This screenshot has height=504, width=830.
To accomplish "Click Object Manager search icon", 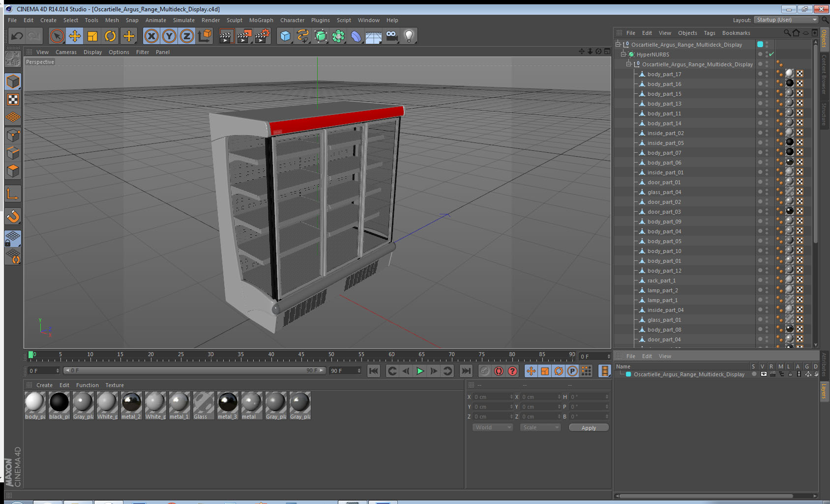I will click(x=787, y=33).
